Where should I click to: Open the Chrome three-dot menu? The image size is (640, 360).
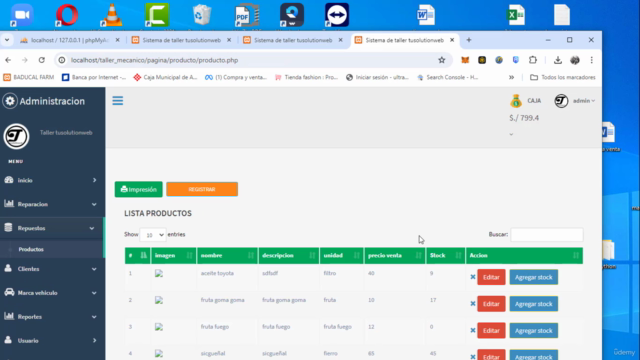point(591,60)
